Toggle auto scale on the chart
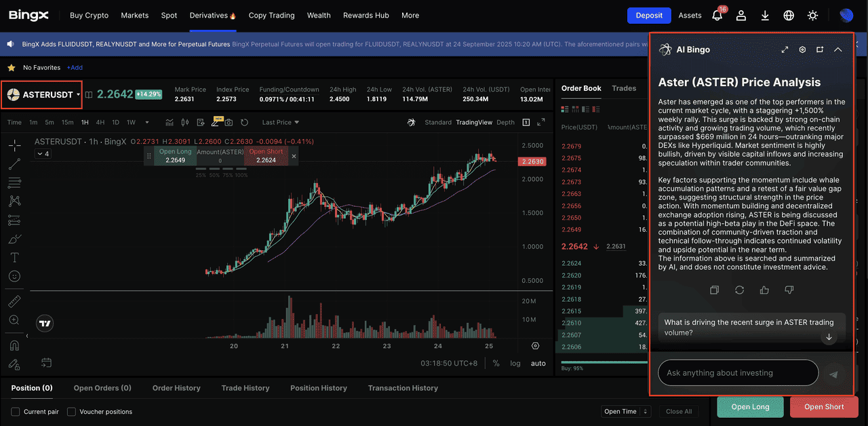 pyautogui.click(x=538, y=364)
